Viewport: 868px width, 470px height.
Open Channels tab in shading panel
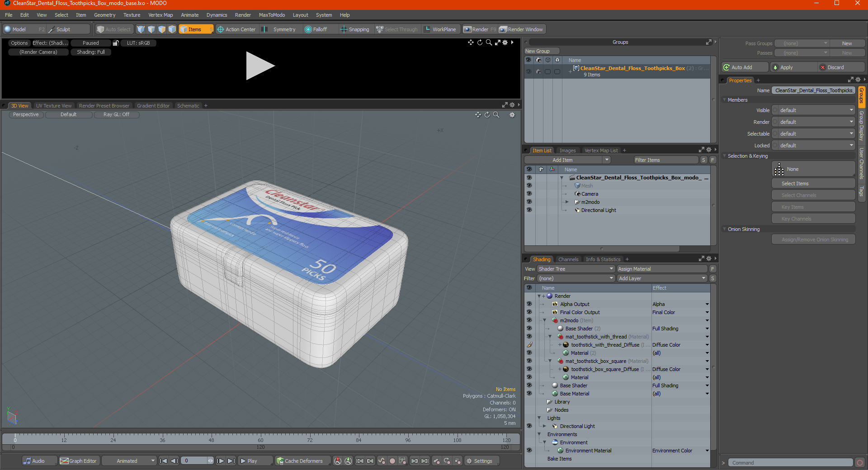[x=568, y=259]
